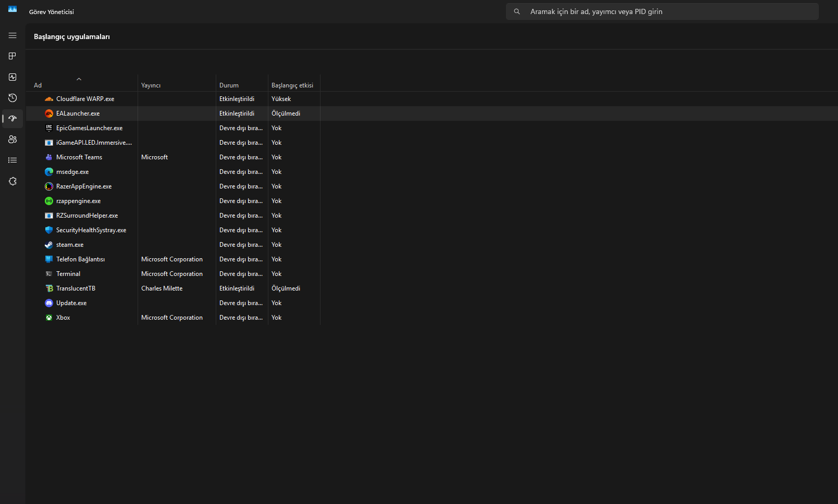This screenshot has height=504, width=838.
Task: Select the TranslucentTB entry name
Action: pyautogui.click(x=76, y=288)
